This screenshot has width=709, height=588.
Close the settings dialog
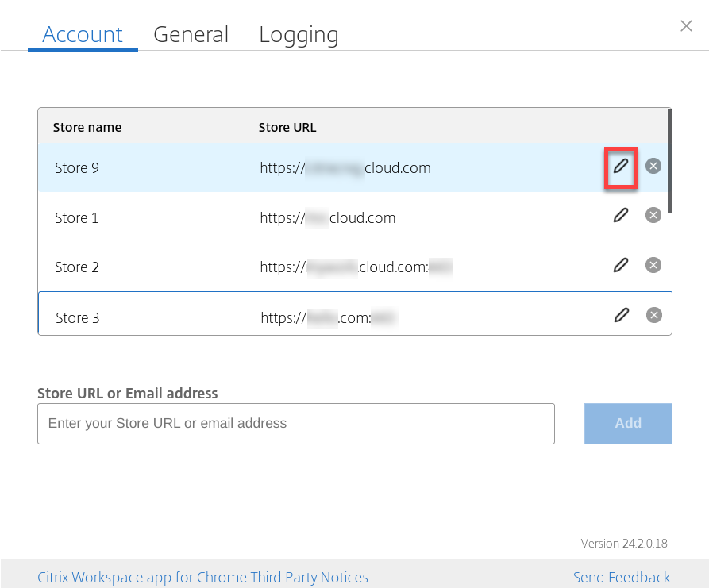tap(686, 26)
